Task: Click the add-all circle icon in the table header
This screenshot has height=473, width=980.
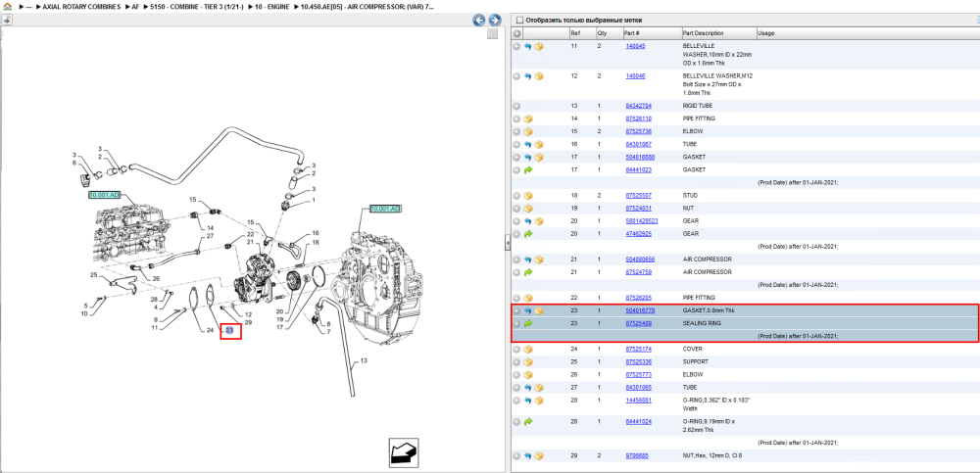Action: point(516,33)
